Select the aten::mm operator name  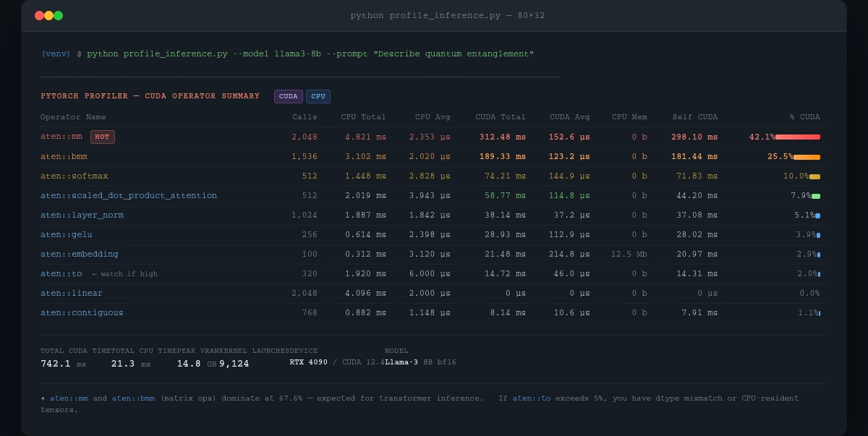(x=61, y=137)
